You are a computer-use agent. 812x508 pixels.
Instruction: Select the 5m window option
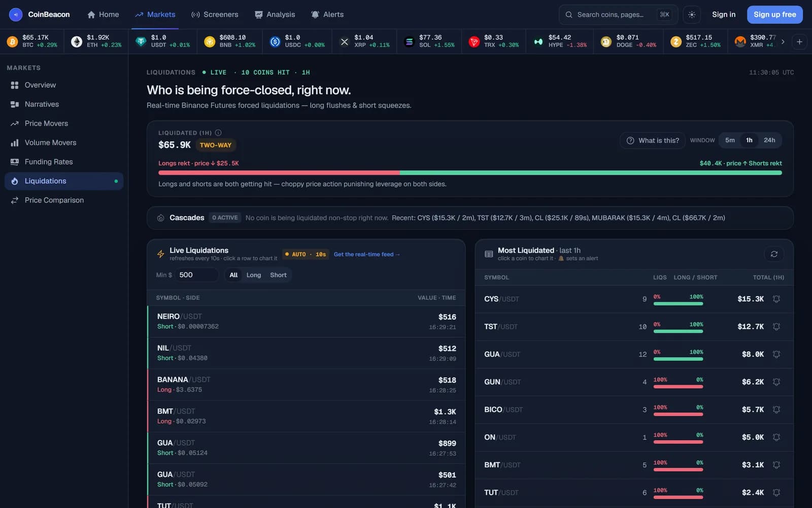click(x=730, y=140)
